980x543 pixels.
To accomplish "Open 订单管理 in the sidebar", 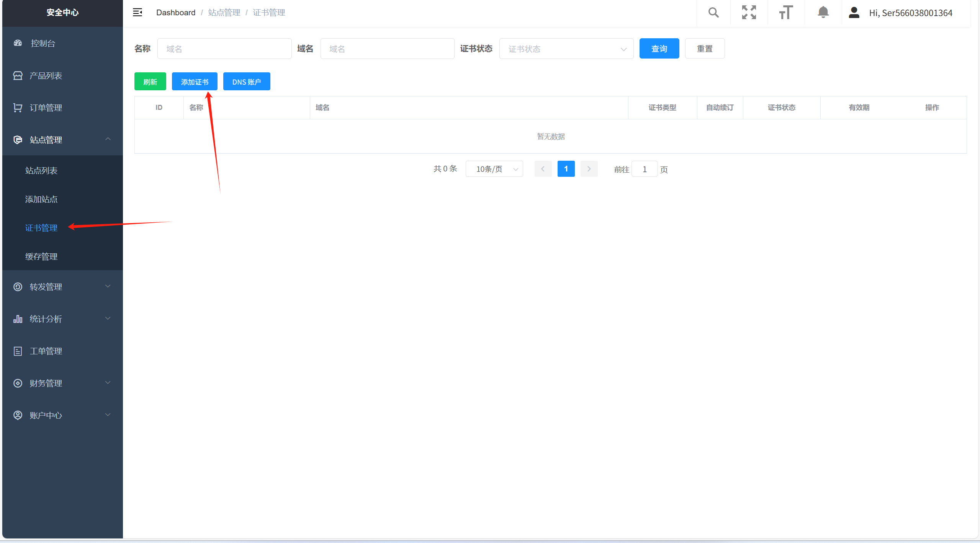I will click(62, 108).
